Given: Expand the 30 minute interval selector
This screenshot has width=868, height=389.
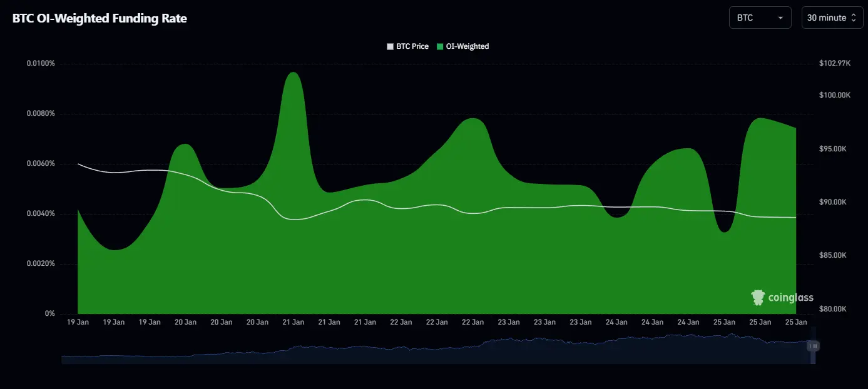Looking at the screenshot, I should (x=830, y=18).
